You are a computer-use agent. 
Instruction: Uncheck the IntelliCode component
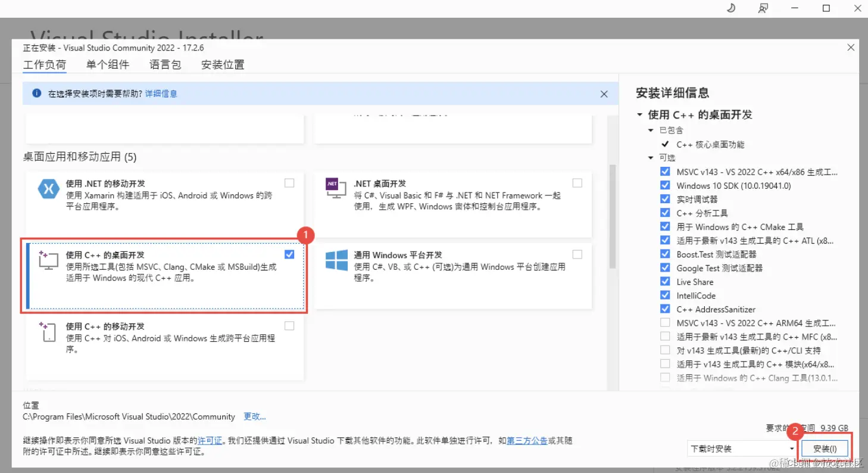click(x=665, y=295)
